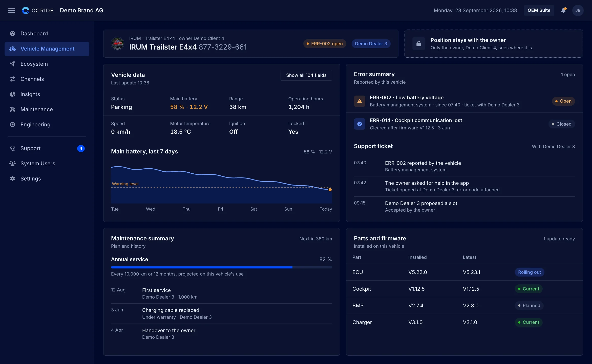Viewport: 592px width, 364px height.
Task: Click the Ecosystem sidebar icon
Action: point(13,64)
